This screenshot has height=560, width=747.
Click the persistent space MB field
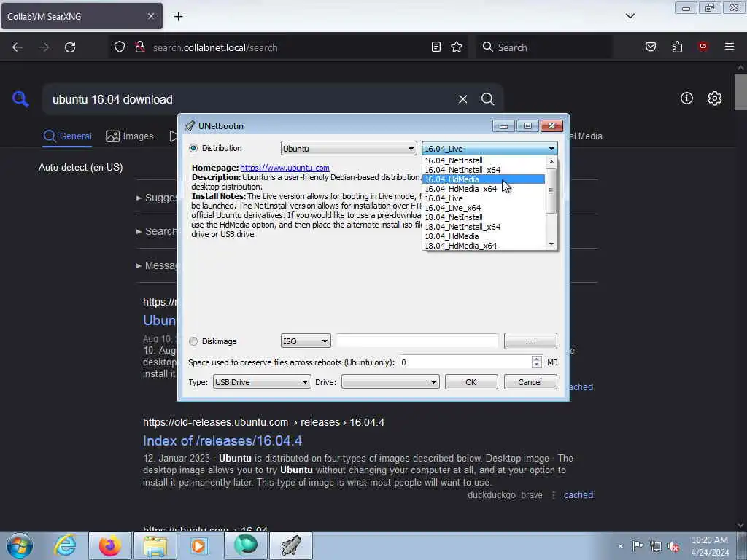465,362
